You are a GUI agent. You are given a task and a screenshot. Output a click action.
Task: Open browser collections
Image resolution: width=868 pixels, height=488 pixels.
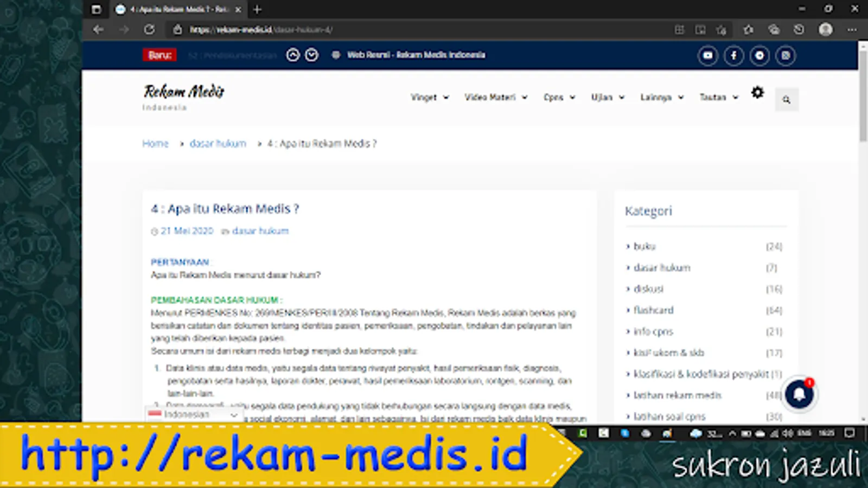[x=774, y=30]
